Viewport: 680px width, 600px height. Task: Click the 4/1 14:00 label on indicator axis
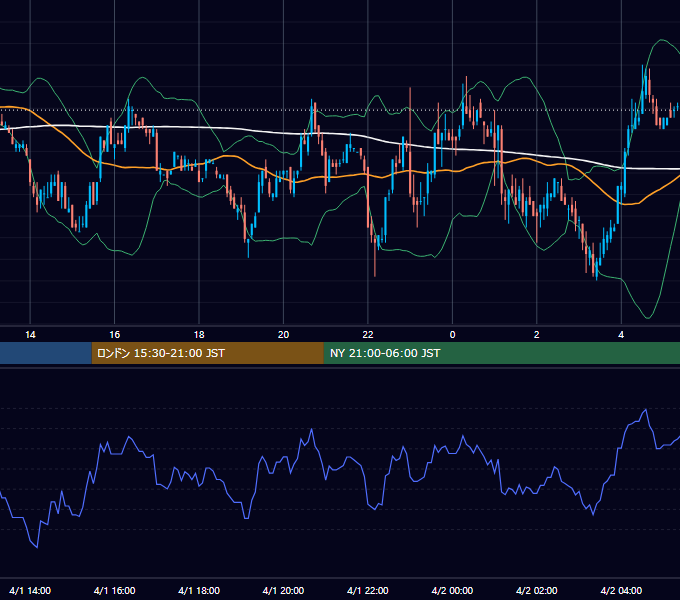coord(30,590)
